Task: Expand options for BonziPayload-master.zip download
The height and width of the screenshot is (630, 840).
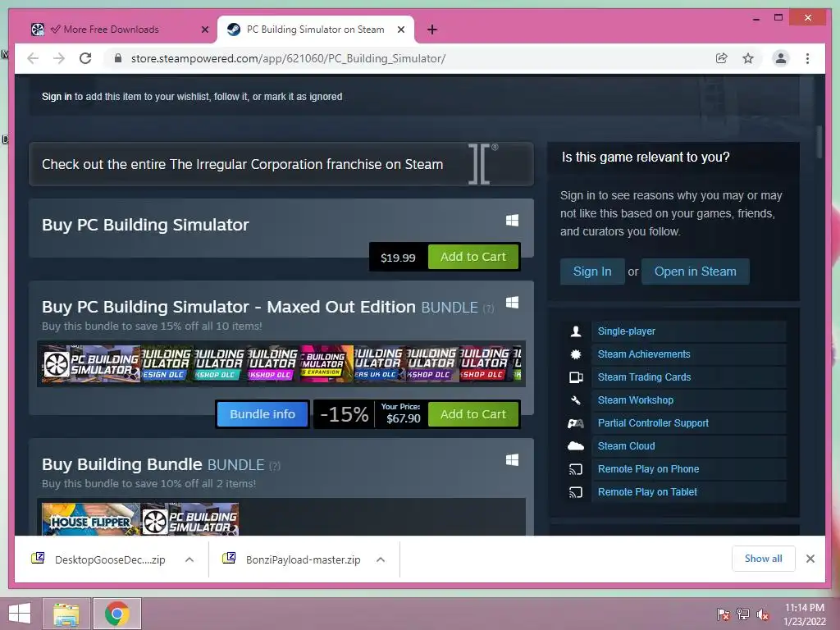Action: (381, 559)
